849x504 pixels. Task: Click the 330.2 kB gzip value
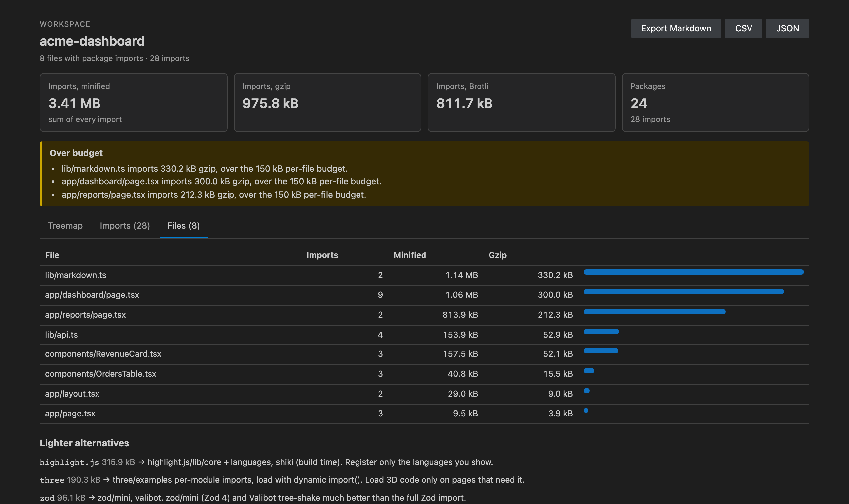click(555, 275)
